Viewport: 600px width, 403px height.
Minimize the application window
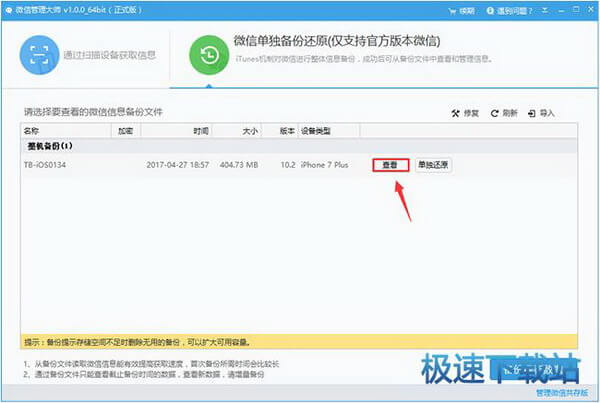coord(562,11)
